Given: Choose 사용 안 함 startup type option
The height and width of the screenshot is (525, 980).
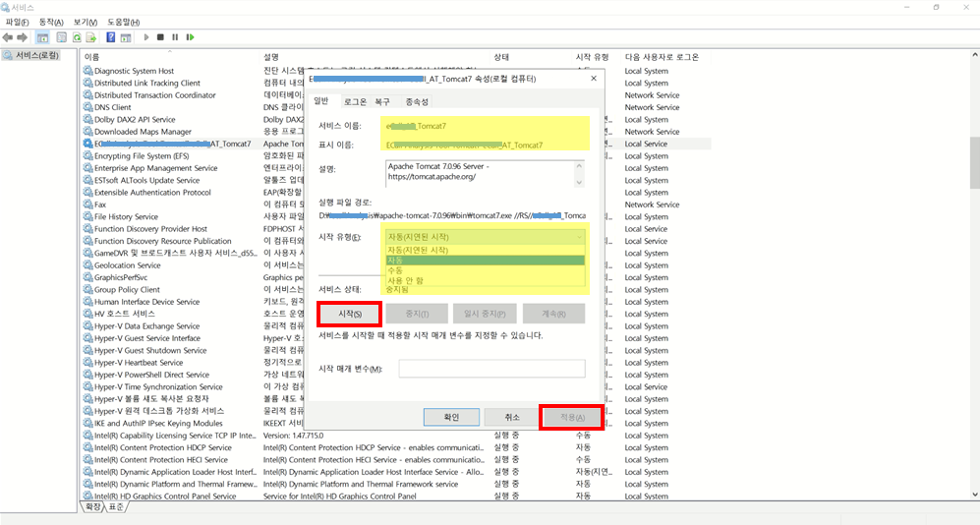Looking at the screenshot, I should coord(485,280).
